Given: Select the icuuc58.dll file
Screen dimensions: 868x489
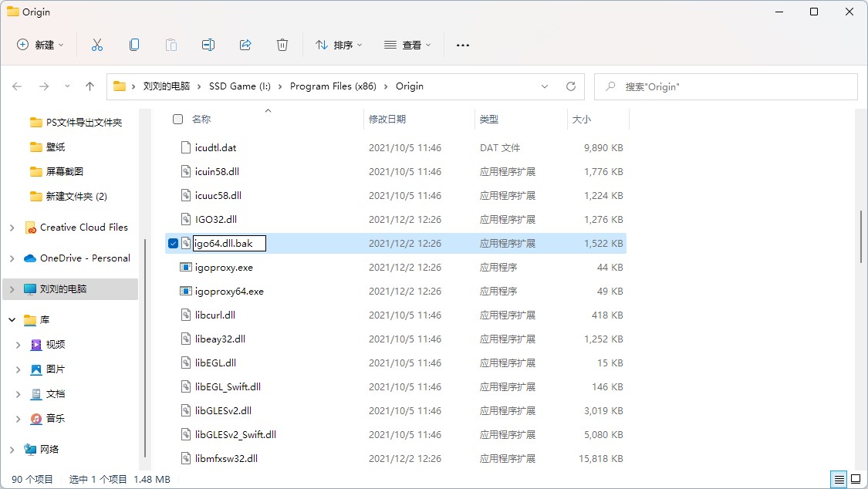Looking at the screenshot, I should 218,195.
